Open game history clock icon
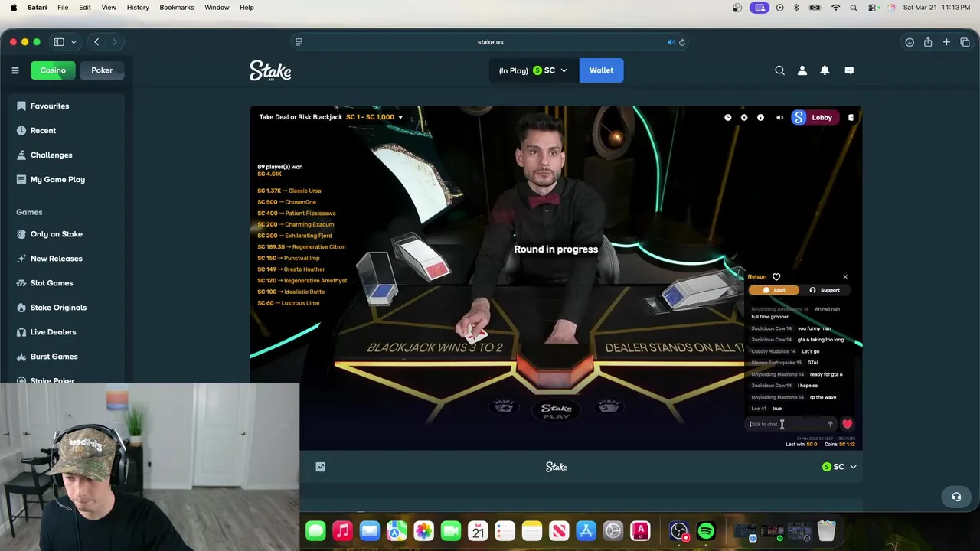Screen dimensions: 980x551 (x=727, y=117)
